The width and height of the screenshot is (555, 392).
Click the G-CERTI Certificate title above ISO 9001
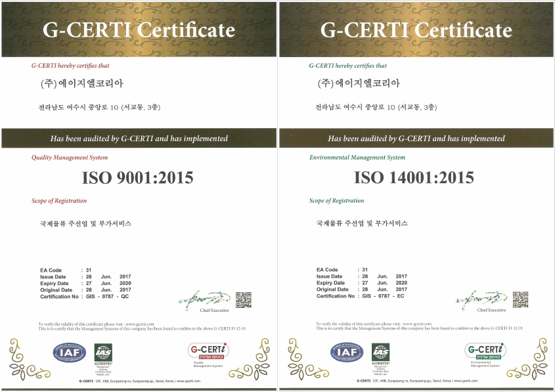pos(139,30)
